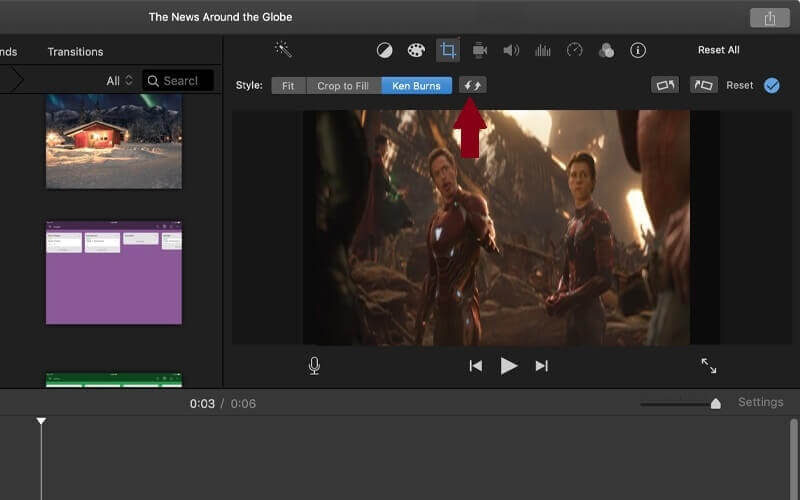Open the color balance tool

coord(384,50)
